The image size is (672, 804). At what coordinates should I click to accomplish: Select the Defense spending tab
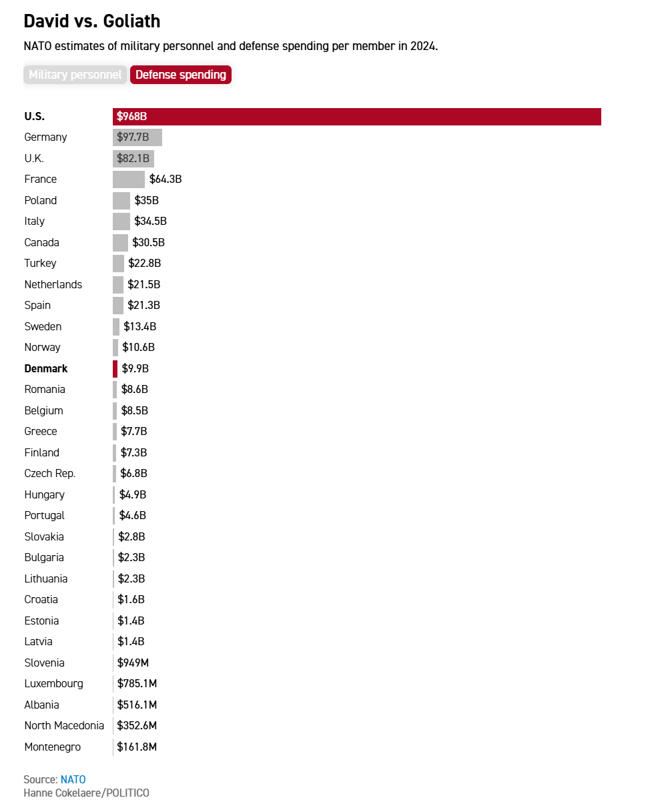pos(181,75)
